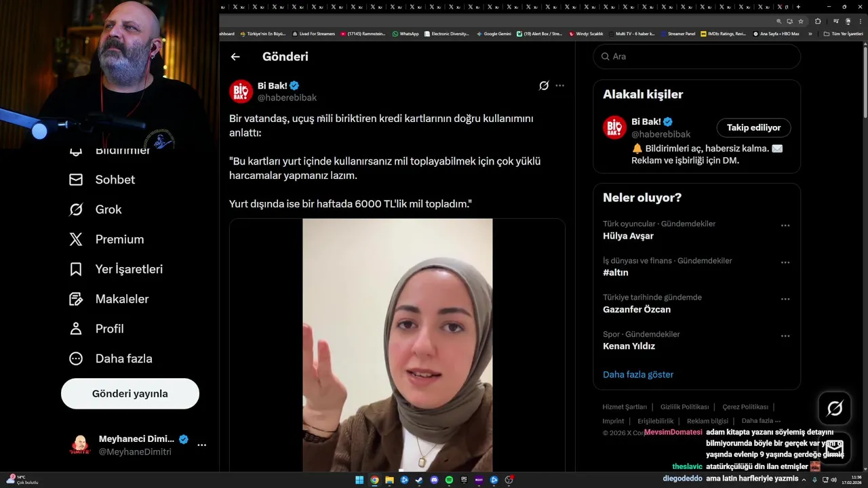Click the Grok icon on the post header
The image size is (868, 488).
coord(544,85)
